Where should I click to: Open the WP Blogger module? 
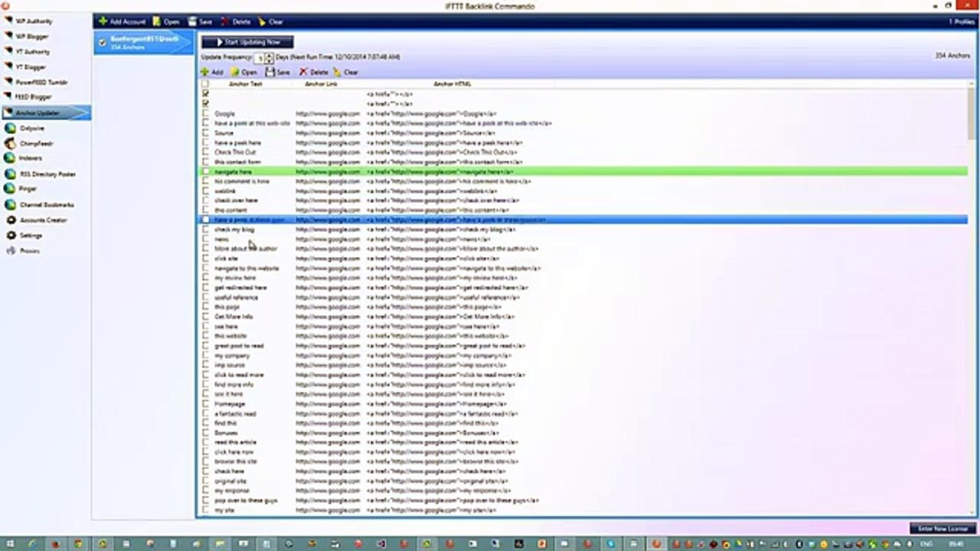click(x=32, y=36)
